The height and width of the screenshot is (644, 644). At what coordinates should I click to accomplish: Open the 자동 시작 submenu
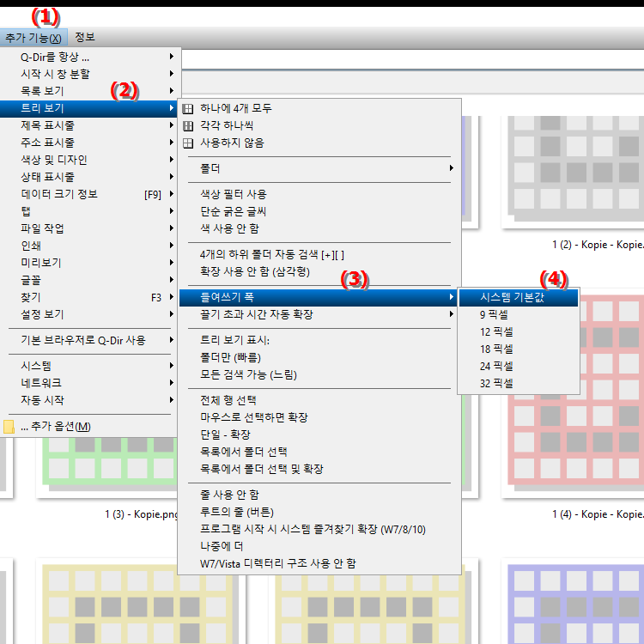pos(88,400)
